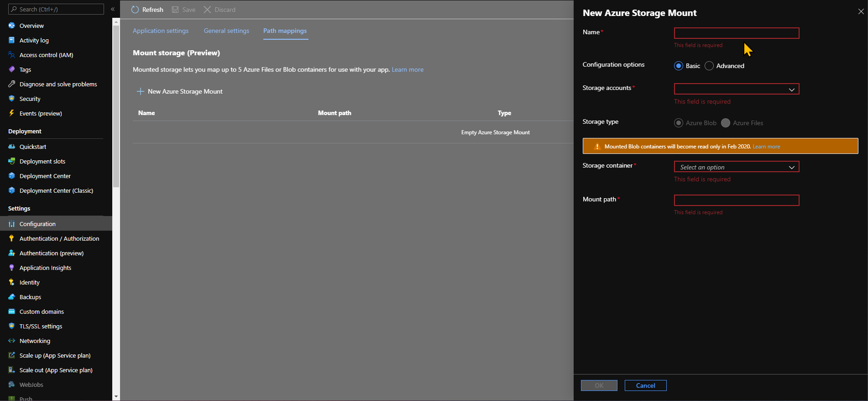Click the Security shield icon
The image size is (868, 401).
click(12, 99)
